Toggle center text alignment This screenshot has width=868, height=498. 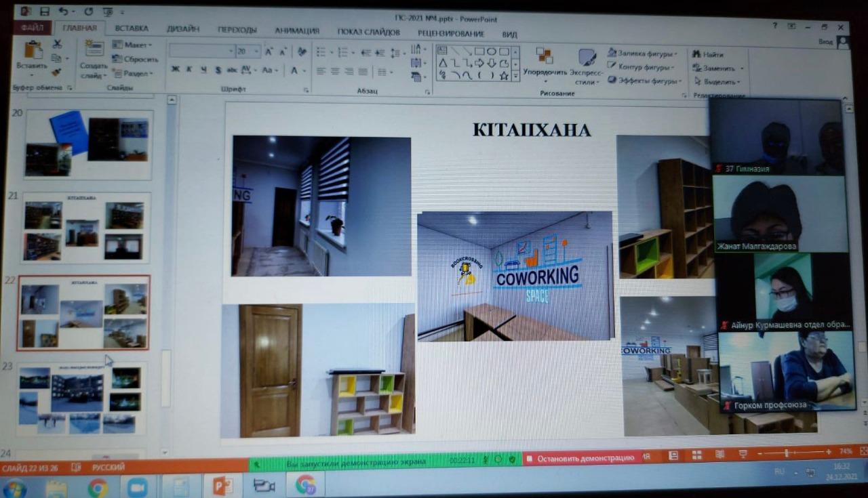tap(335, 71)
